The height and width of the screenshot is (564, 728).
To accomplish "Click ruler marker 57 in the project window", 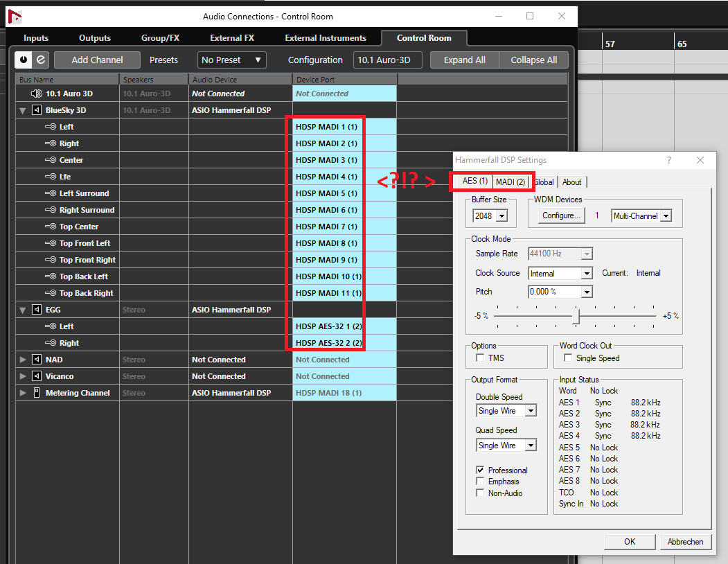I will (610, 44).
